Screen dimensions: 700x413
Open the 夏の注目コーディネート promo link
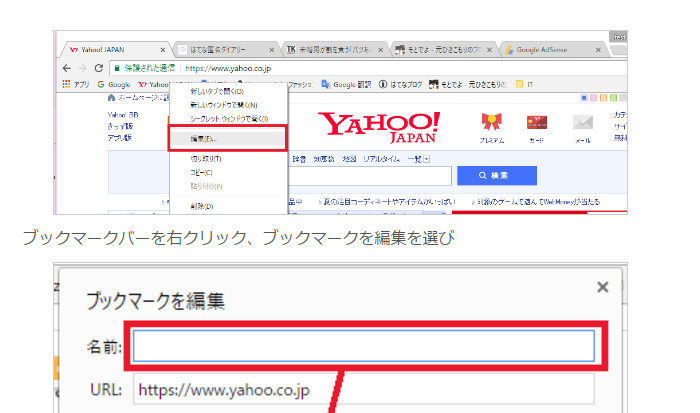pyautogui.click(x=388, y=202)
